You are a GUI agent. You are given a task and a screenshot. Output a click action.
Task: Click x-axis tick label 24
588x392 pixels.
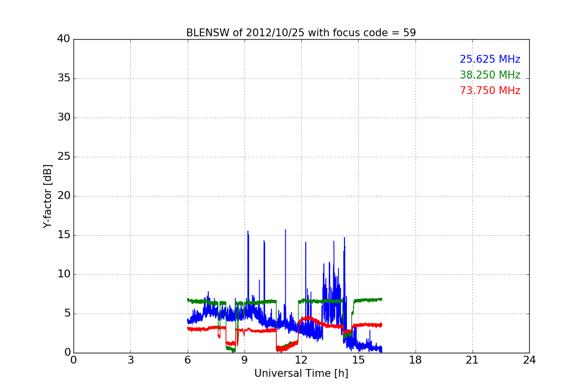coord(529,360)
